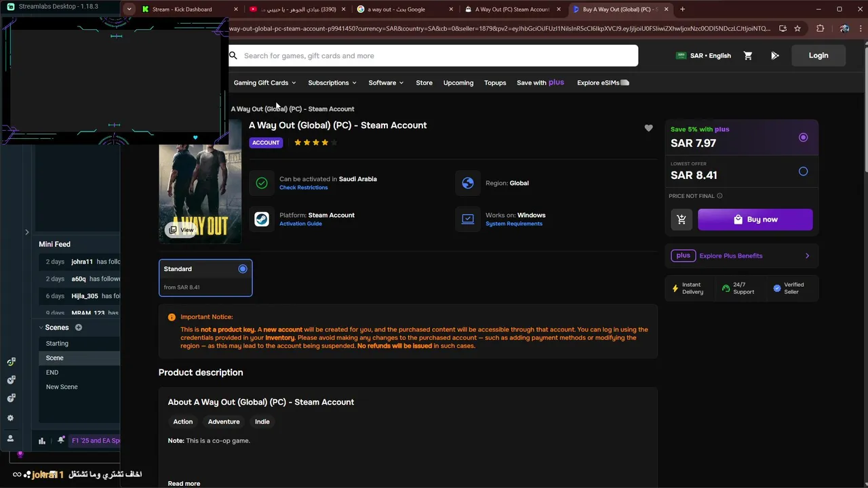Open Check Restrictions link

[303, 188]
